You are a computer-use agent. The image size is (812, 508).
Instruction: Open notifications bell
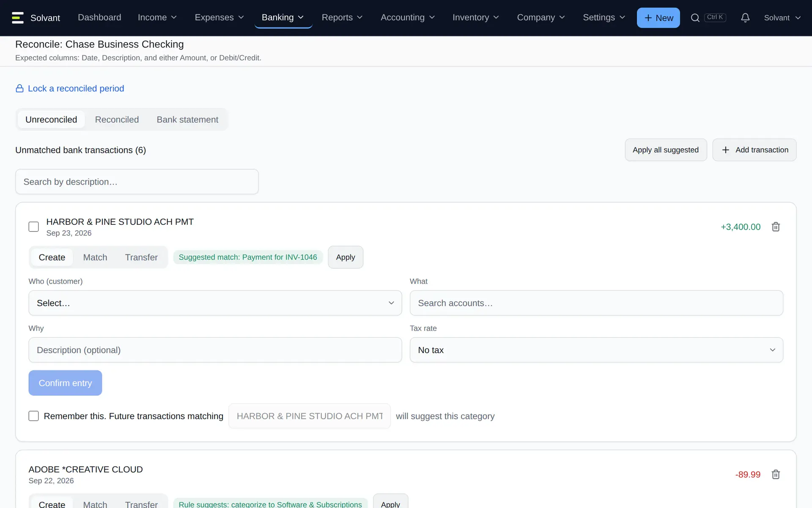click(745, 18)
